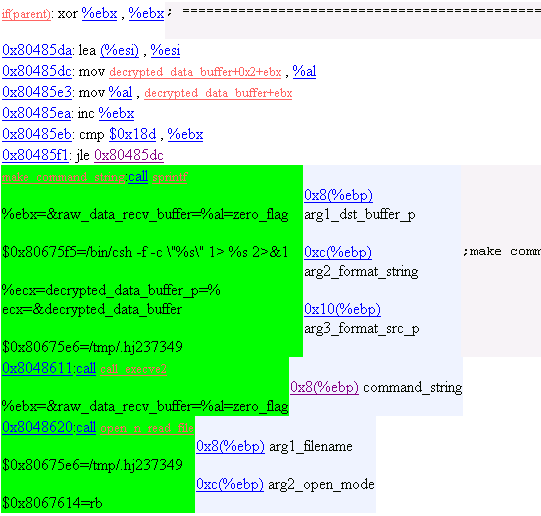Follow the jle target 0x80485dc
Screen dimensions: 541x516
[129, 156]
